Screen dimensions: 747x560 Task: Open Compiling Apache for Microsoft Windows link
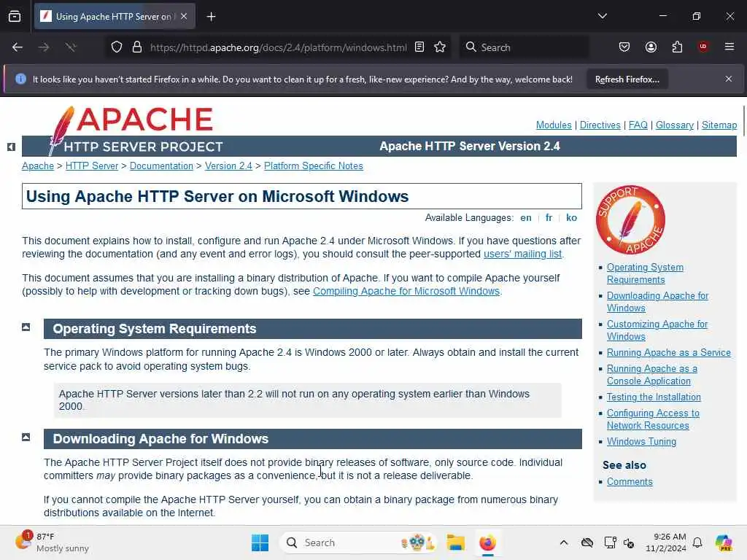tap(406, 291)
